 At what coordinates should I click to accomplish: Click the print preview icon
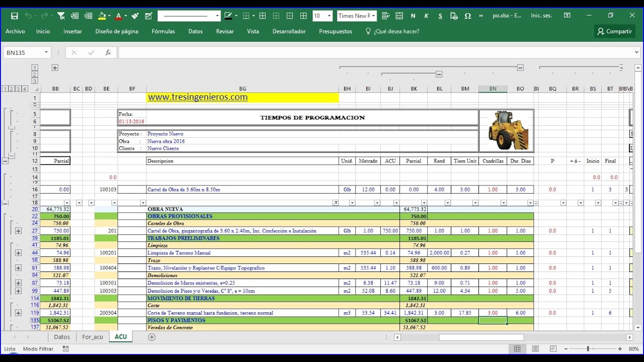(x=454, y=16)
